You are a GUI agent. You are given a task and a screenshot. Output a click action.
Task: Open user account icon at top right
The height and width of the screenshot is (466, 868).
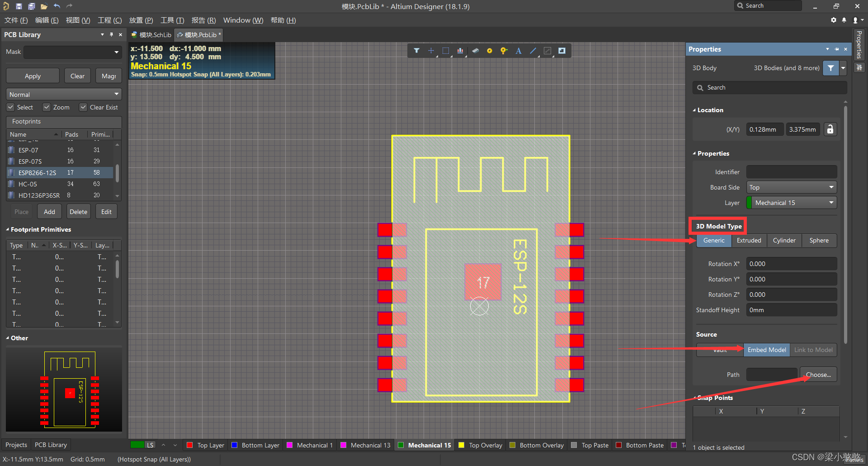(x=855, y=20)
